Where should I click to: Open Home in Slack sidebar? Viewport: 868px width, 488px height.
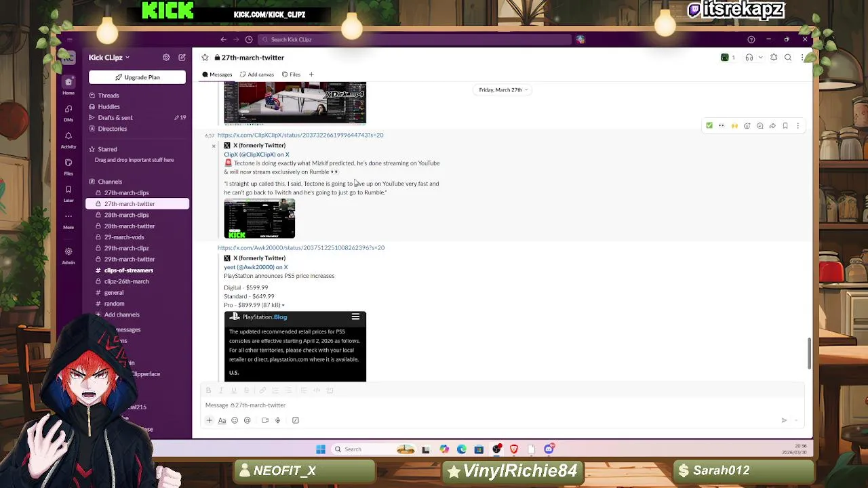(x=68, y=85)
